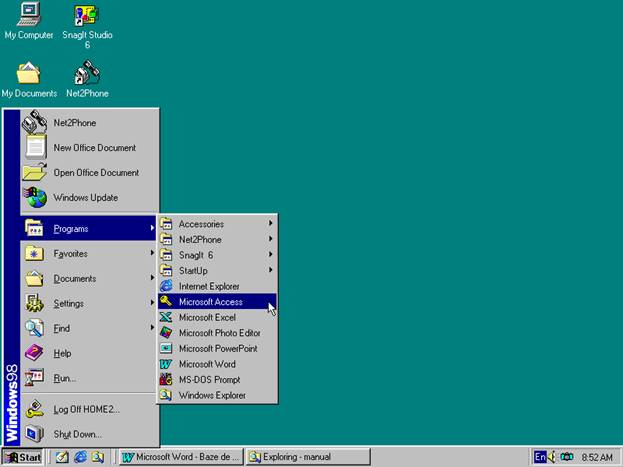
Task: Select Windows Update in Start menu
Action: [85, 197]
